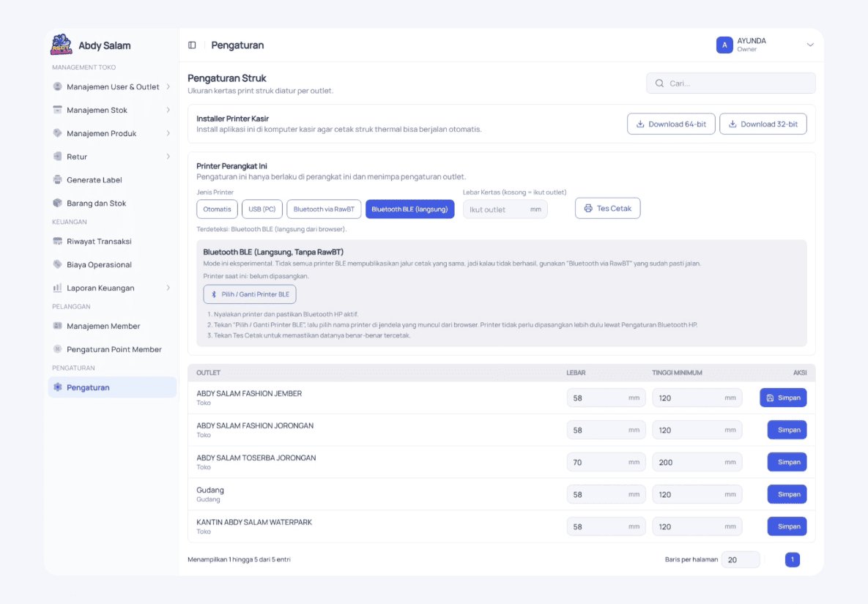The width and height of the screenshot is (868, 604).
Task: Click the Generate Label printer icon
Action: 58,180
